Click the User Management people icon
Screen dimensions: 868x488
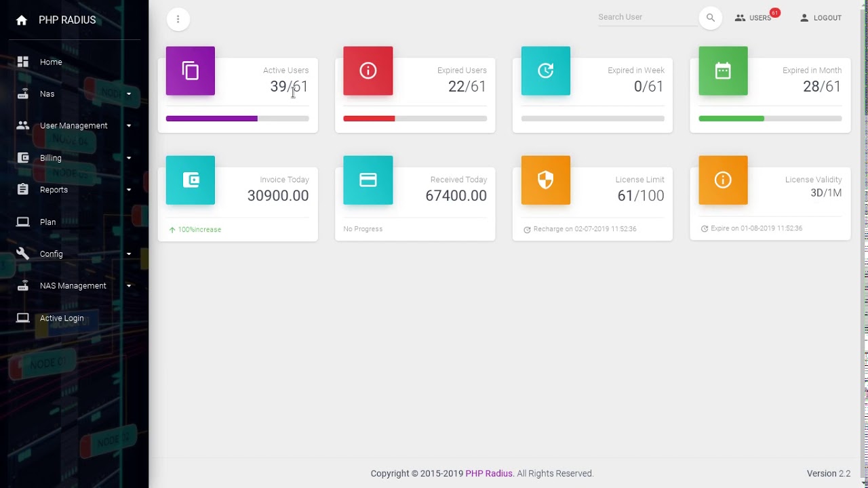[22, 125]
